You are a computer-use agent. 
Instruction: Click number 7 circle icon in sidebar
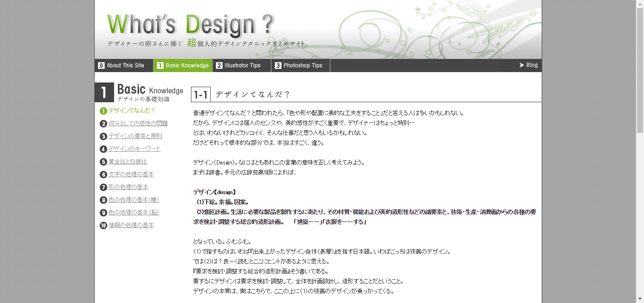[103, 187]
